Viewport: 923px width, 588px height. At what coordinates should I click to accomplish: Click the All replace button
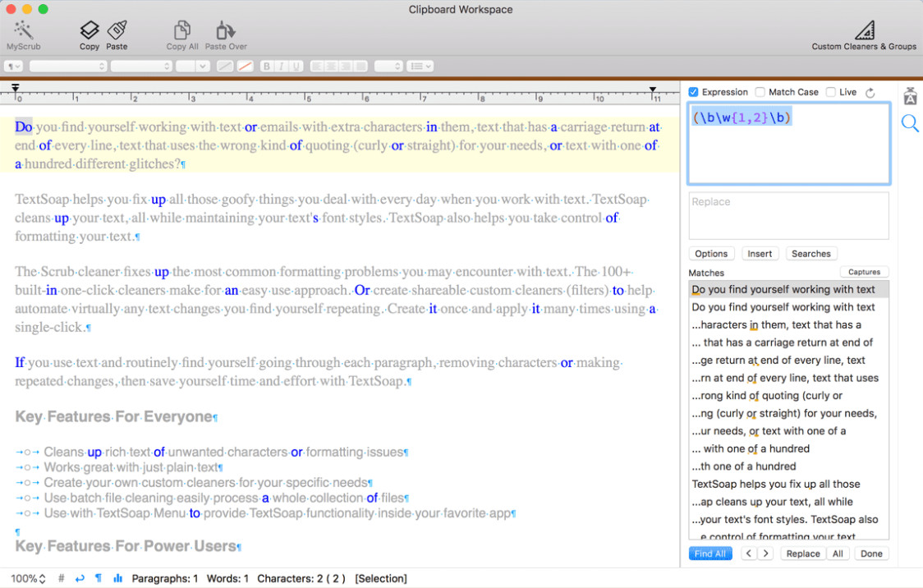click(837, 554)
